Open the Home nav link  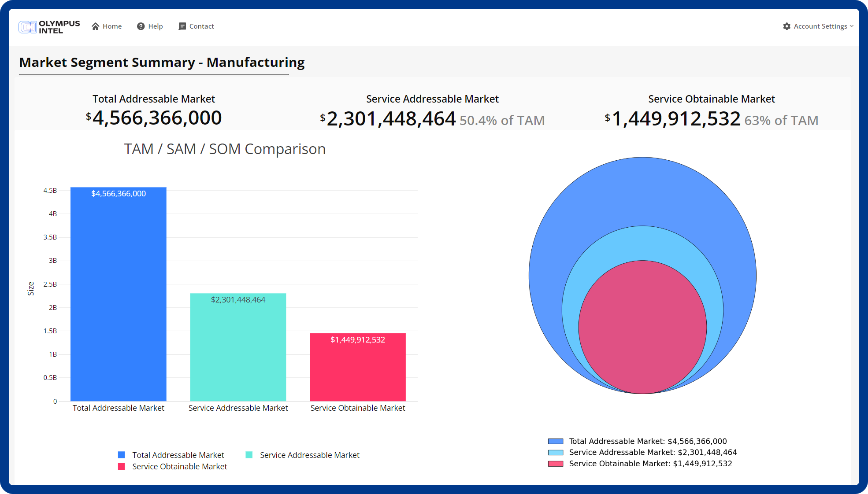tap(107, 26)
